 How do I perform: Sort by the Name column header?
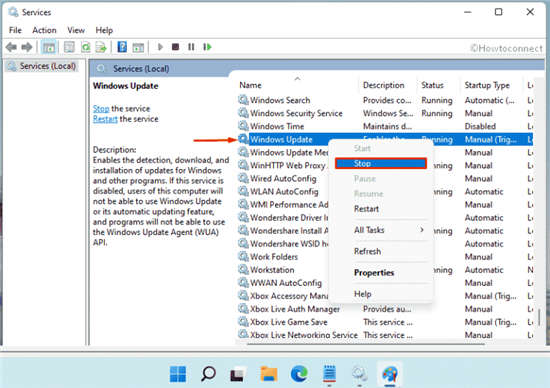point(250,85)
